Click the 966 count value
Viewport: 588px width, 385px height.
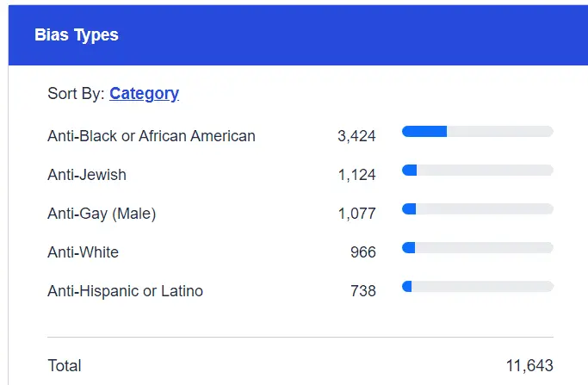click(x=362, y=252)
